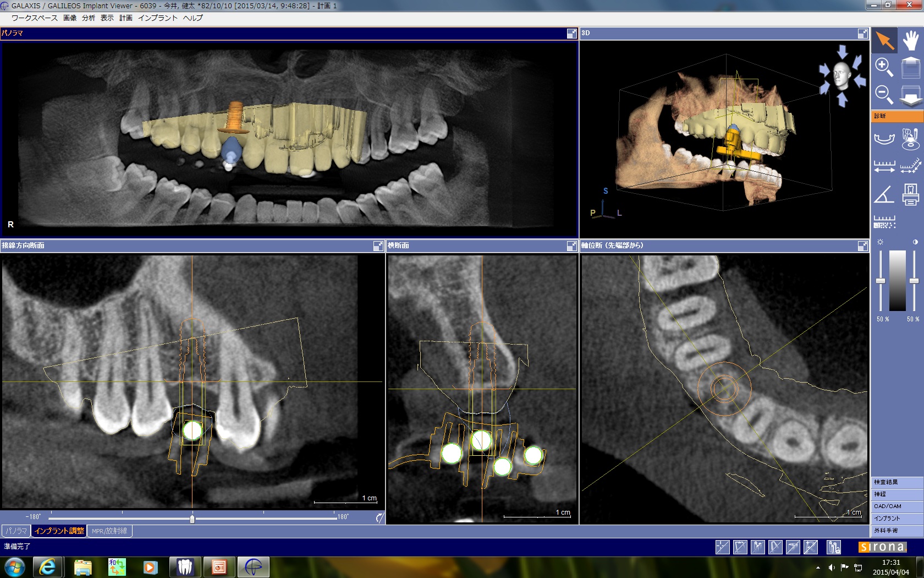
Task: Open the CAD/CAM panel button
Action: (x=897, y=506)
